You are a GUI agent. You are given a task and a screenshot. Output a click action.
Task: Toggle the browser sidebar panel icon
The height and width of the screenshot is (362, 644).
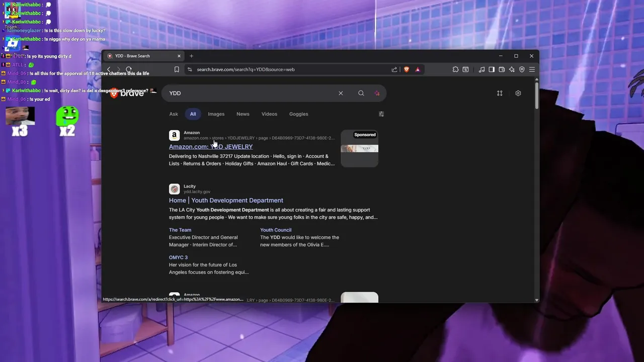pyautogui.click(x=492, y=69)
